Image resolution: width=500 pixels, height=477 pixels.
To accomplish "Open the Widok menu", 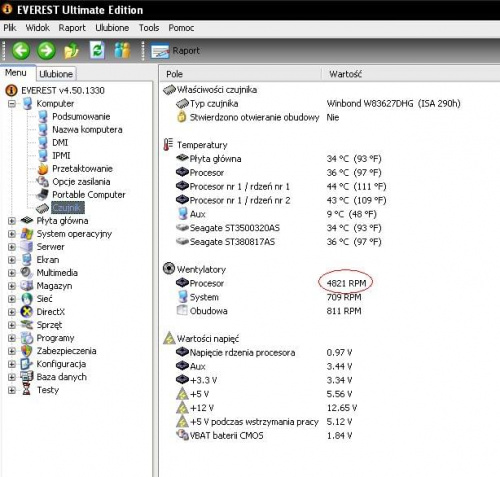I will [38, 28].
